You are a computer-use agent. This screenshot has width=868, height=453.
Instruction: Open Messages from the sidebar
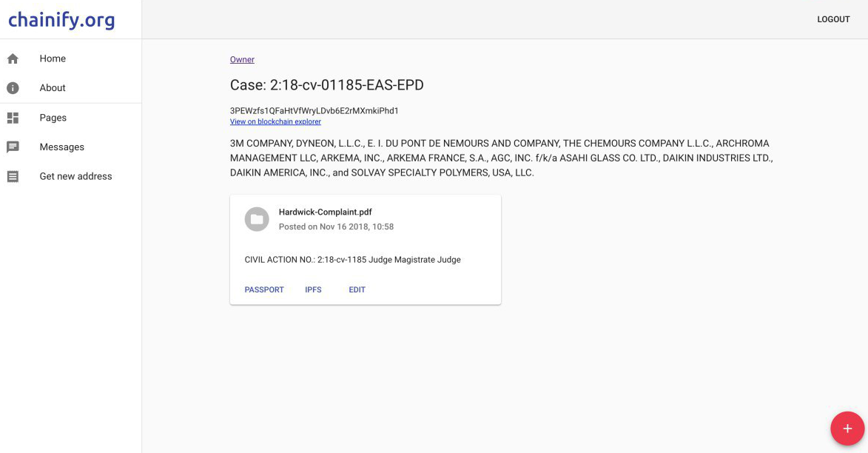[x=61, y=147]
